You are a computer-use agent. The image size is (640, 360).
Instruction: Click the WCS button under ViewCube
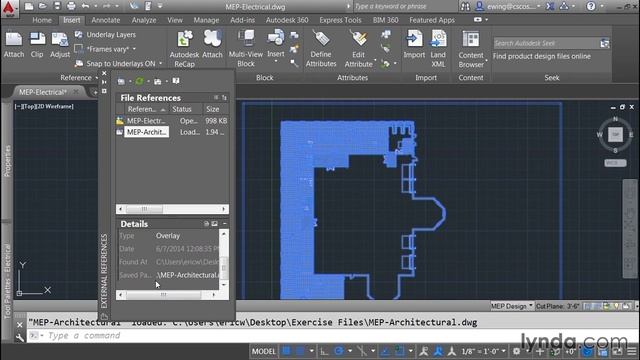coord(615,163)
